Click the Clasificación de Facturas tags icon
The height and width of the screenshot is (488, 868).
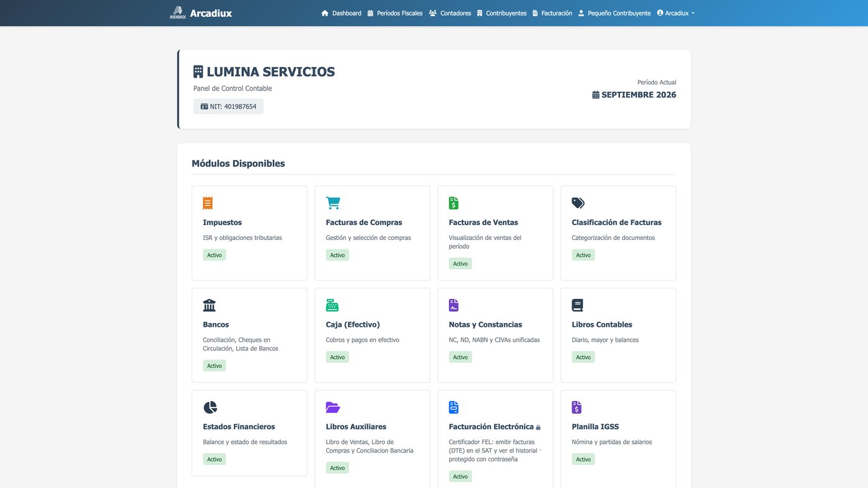coord(578,203)
